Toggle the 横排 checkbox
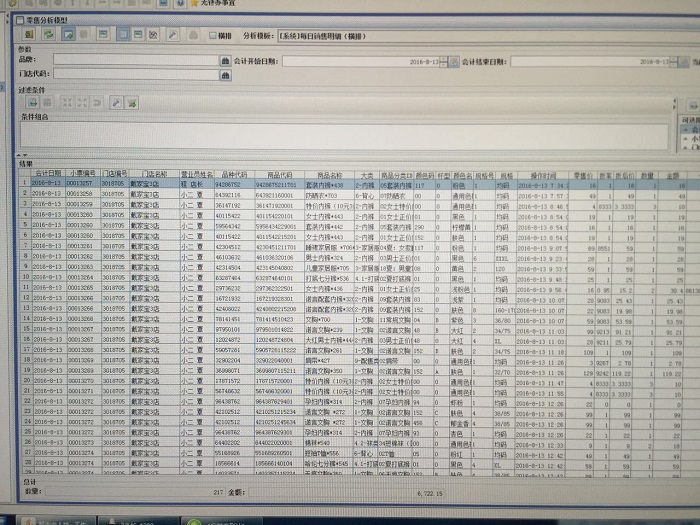The height and width of the screenshot is (525, 700). point(211,36)
